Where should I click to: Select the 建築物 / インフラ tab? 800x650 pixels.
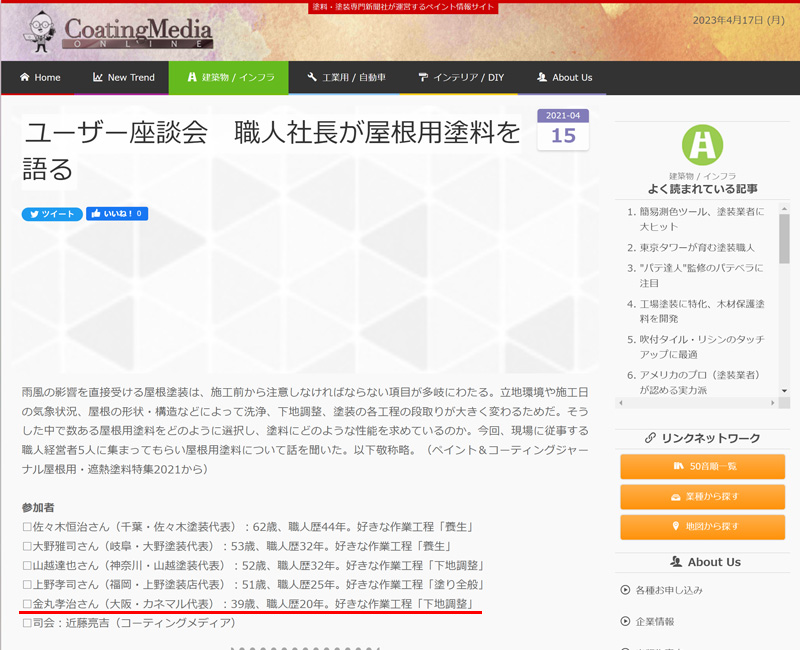point(228,77)
